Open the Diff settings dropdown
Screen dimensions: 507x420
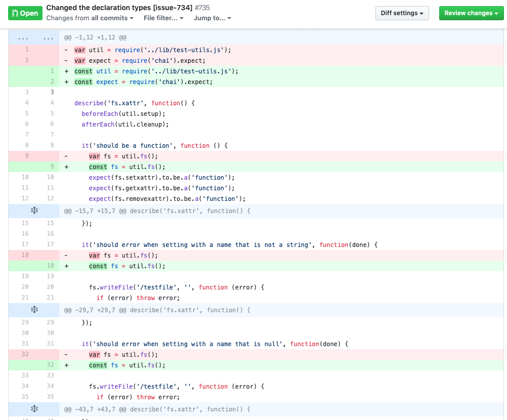click(x=402, y=13)
